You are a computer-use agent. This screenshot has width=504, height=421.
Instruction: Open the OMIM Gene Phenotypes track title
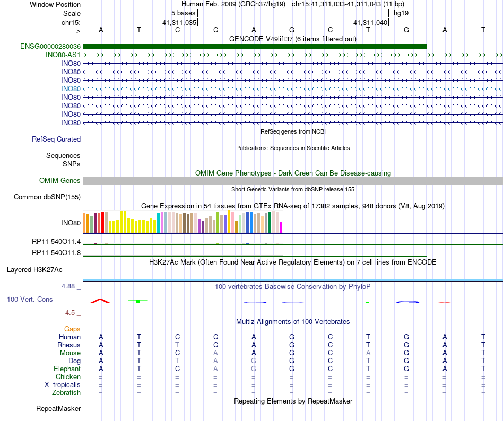click(x=293, y=173)
